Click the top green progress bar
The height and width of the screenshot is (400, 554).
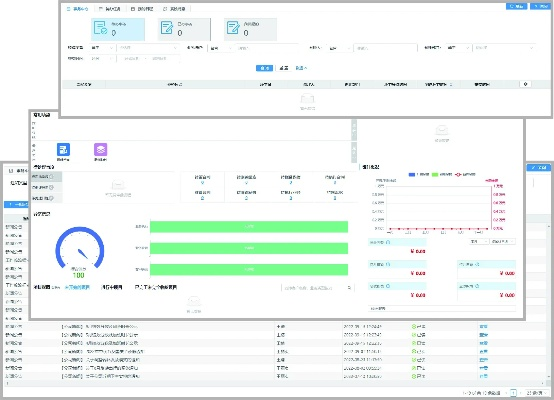coord(249,227)
